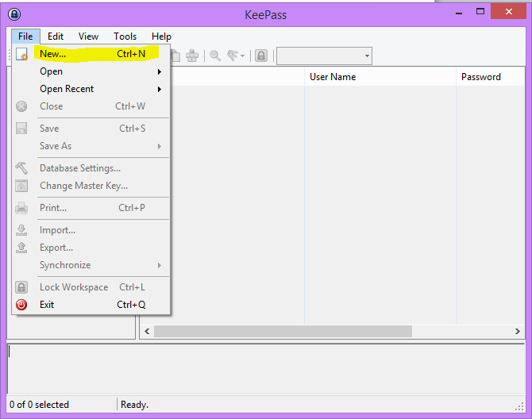The width and height of the screenshot is (532, 419).
Task: Open Database Settings with the hammer icon
Action: pos(91,168)
